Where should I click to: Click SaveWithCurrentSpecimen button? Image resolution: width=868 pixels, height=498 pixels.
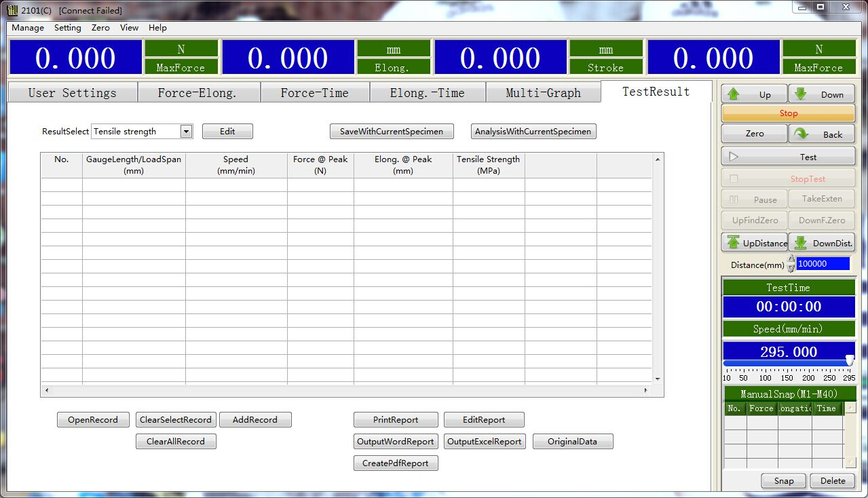tap(392, 132)
